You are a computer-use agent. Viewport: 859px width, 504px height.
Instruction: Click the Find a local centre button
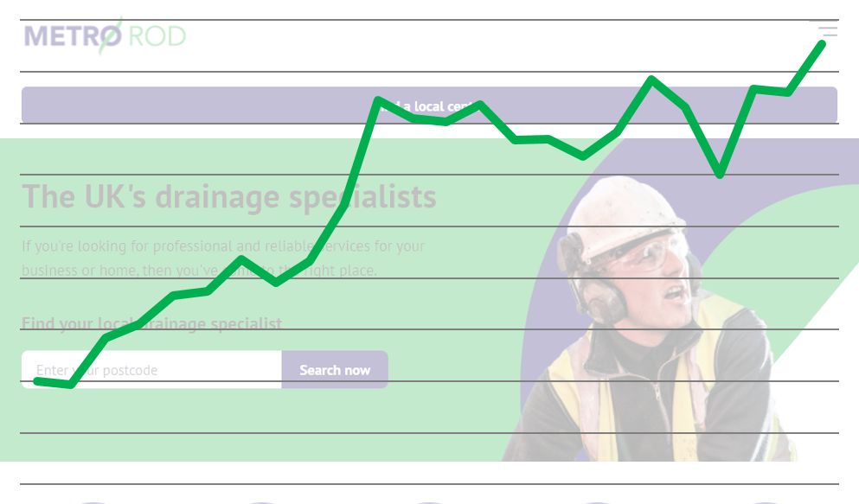(429, 105)
